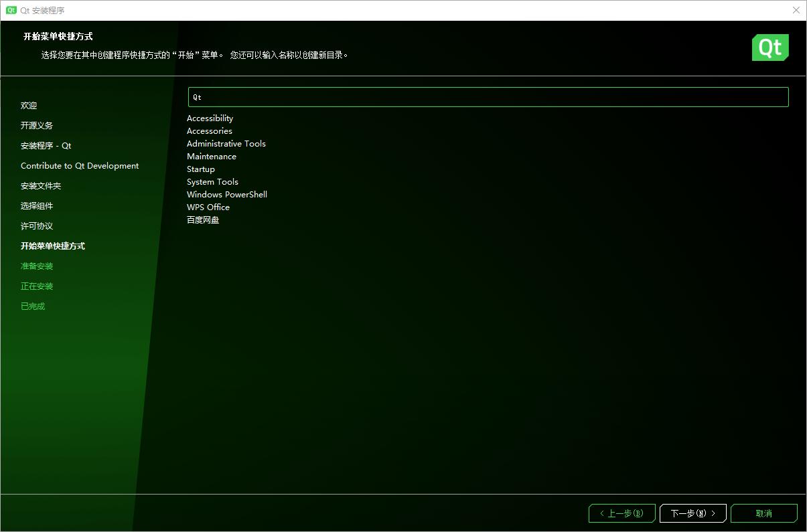Choose 百度网盘 from the folder list
807x532 pixels.
203,219
